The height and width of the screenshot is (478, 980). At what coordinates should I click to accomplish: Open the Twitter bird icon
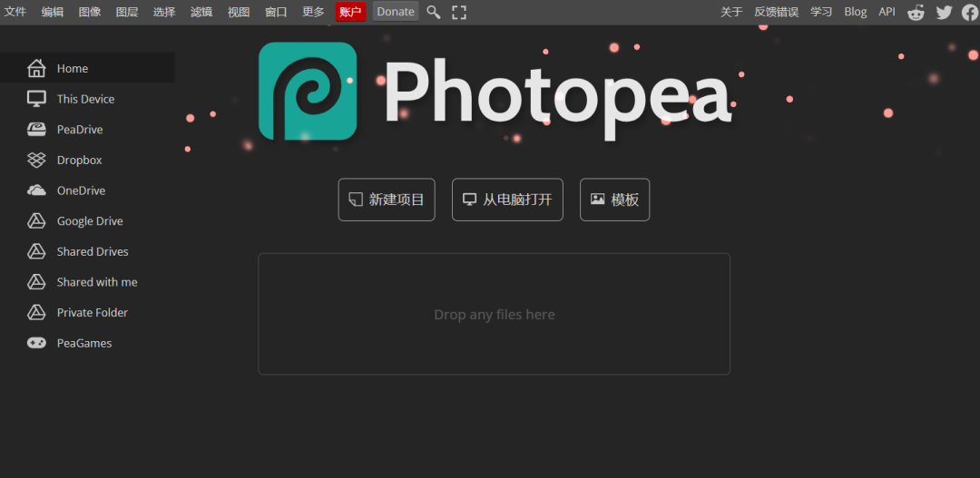coord(945,12)
